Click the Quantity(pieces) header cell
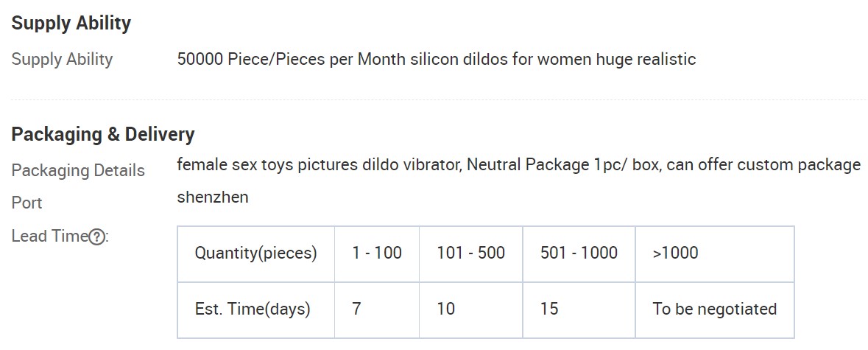This screenshot has width=868, height=350. pyautogui.click(x=255, y=253)
